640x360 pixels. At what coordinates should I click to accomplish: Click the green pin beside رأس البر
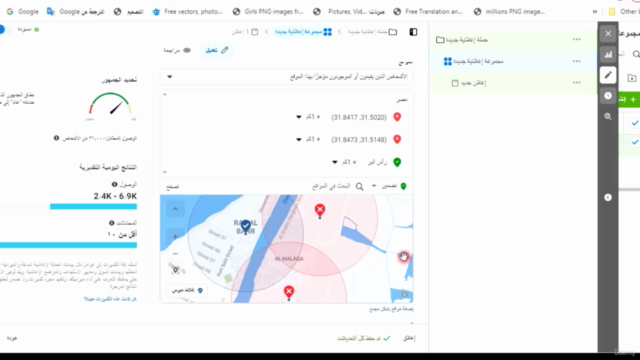[x=397, y=162]
